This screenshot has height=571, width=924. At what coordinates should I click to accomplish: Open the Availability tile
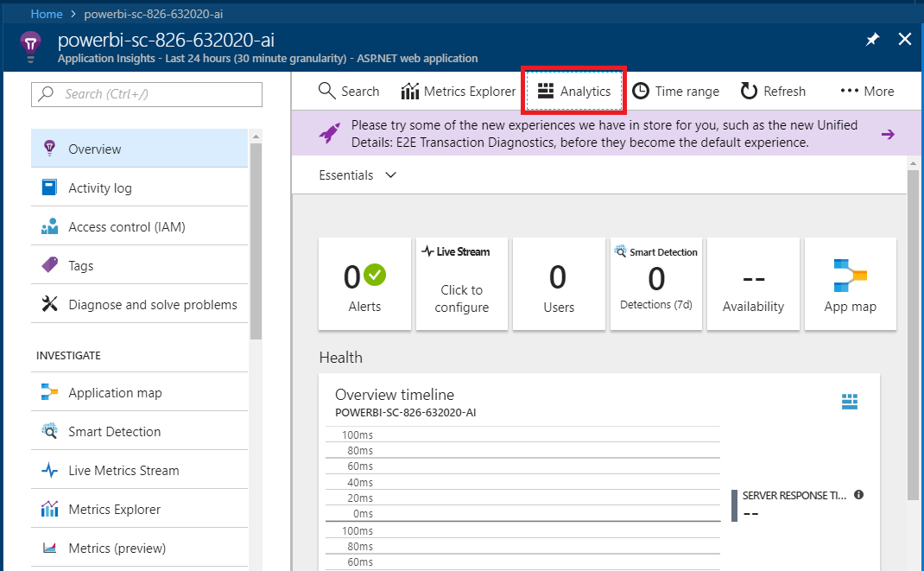click(x=753, y=284)
